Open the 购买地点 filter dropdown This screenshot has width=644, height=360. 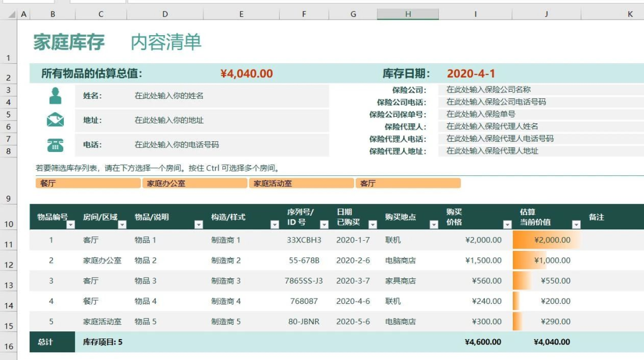[434, 225]
